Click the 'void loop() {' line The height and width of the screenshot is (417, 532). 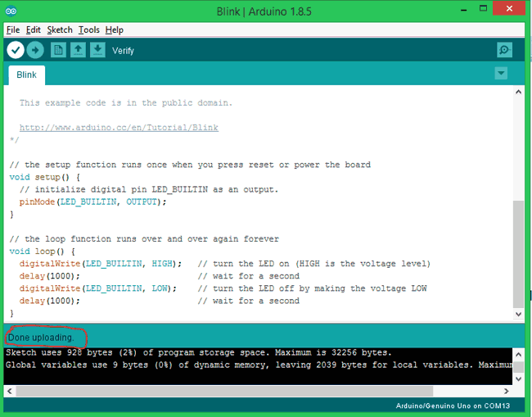pyautogui.click(x=43, y=252)
